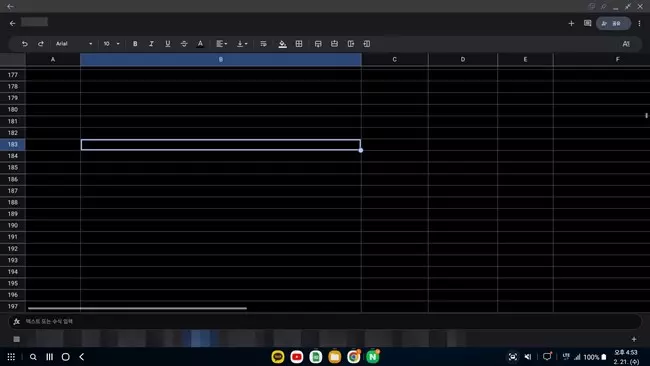Open the font size 10 dropdown
The image size is (650, 366).
[x=112, y=44]
